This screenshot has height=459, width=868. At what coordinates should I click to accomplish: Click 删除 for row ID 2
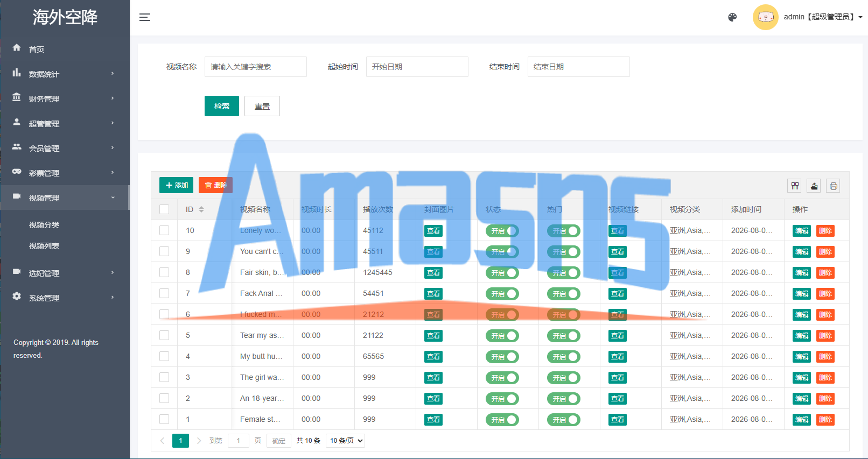click(x=825, y=399)
